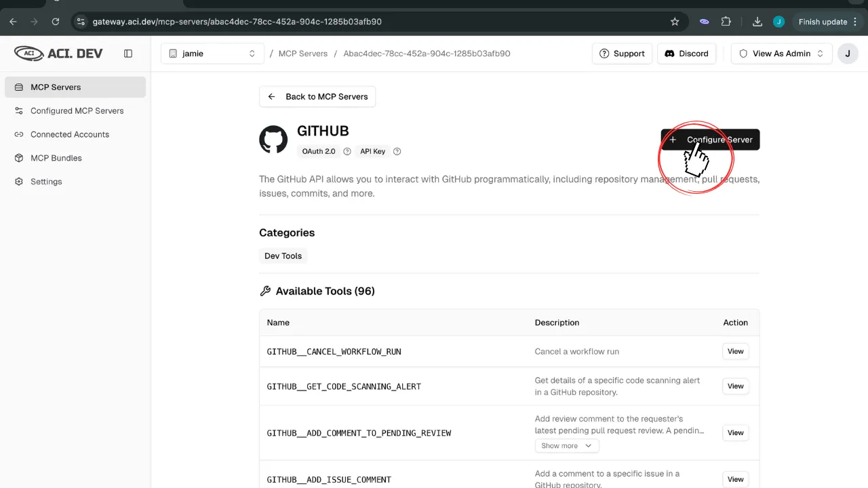The width and height of the screenshot is (868, 488).
Task: Click Finish update button in browser
Action: point(826,22)
